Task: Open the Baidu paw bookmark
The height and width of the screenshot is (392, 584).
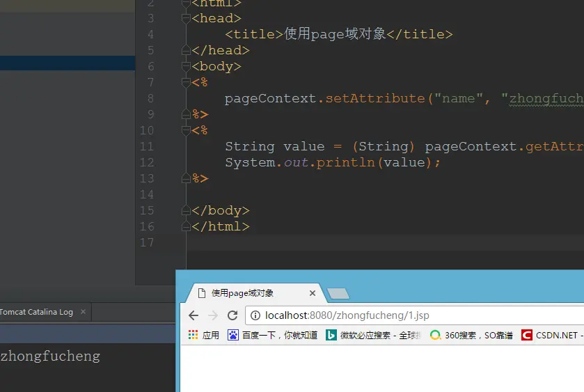Action: (x=233, y=335)
